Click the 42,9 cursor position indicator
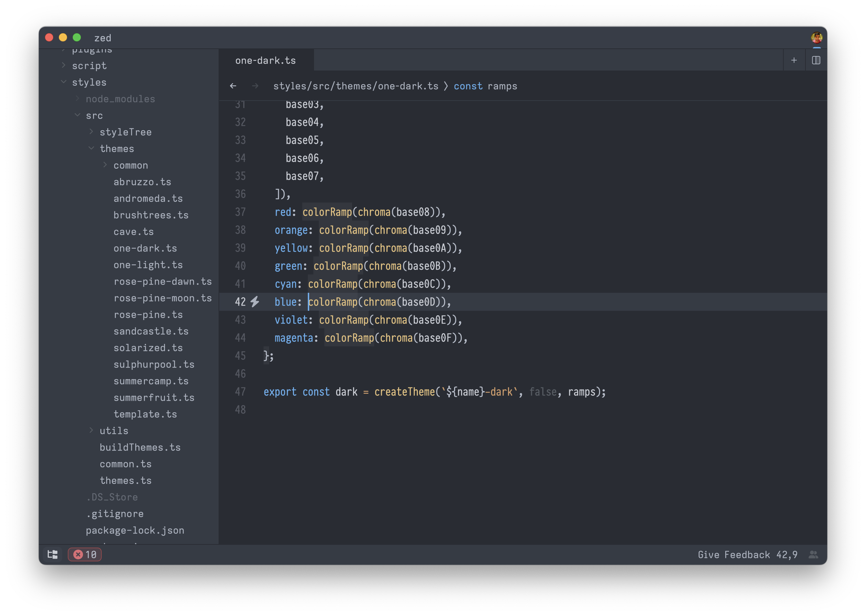 [787, 554]
